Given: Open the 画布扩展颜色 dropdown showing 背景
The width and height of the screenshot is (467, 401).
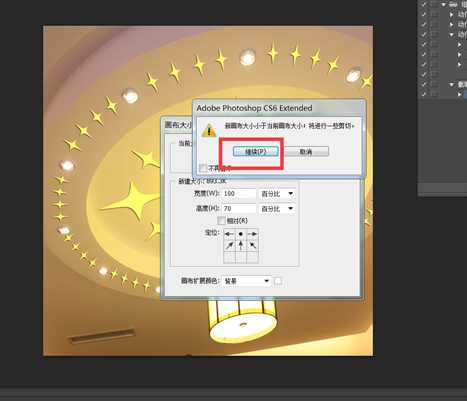Looking at the screenshot, I should tap(246, 281).
